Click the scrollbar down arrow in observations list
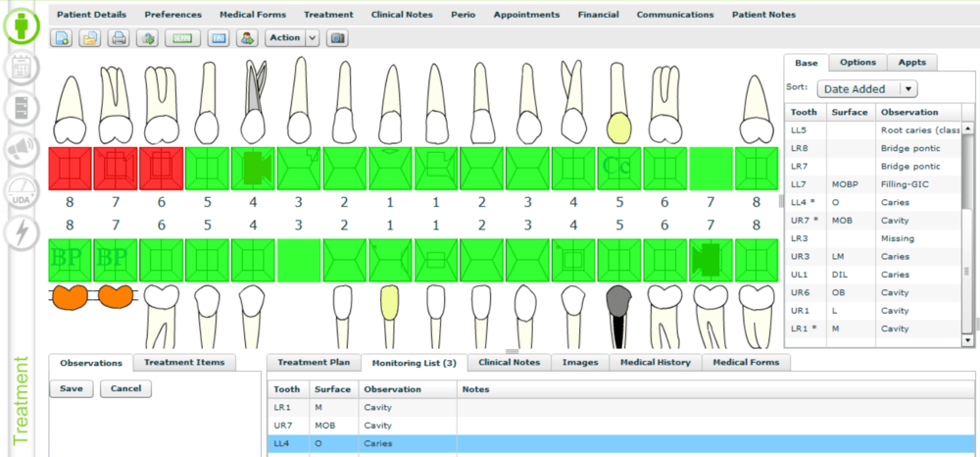 (968, 339)
